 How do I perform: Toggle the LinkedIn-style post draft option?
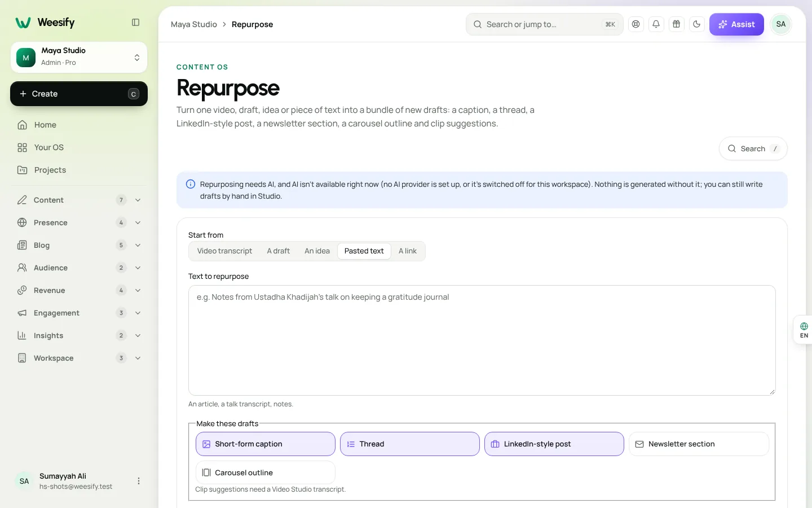tap(554, 444)
